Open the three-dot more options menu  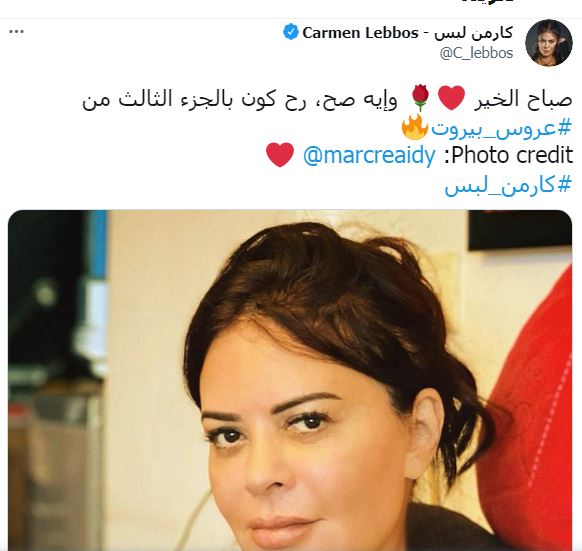tap(16, 32)
